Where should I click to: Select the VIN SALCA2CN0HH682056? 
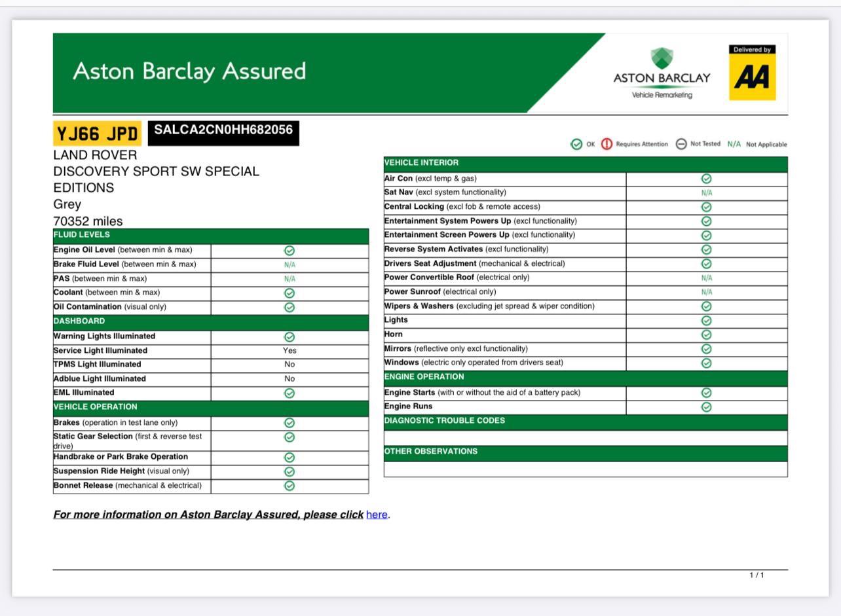(223, 130)
